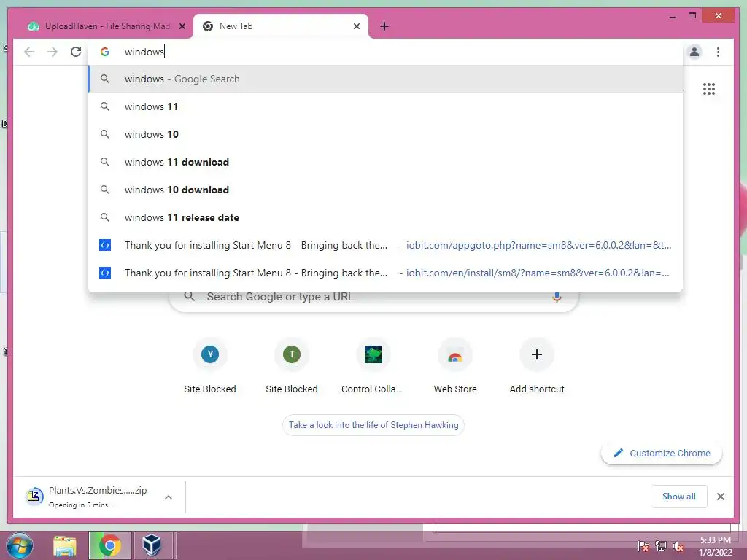Open the first Site Blocked shortcut (Y)
The height and width of the screenshot is (560, 747).
pos(210,365)
